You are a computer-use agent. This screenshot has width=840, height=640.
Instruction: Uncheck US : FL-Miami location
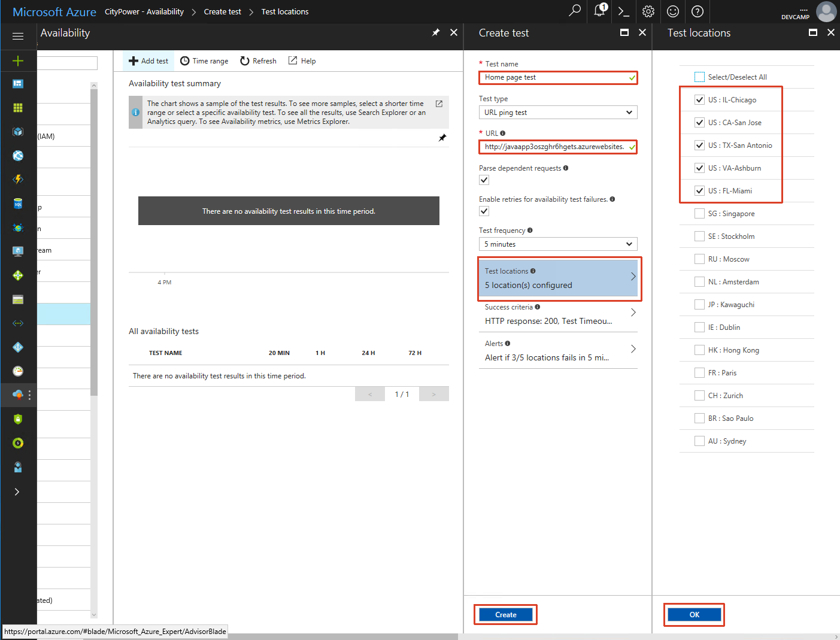pos(699,190)
